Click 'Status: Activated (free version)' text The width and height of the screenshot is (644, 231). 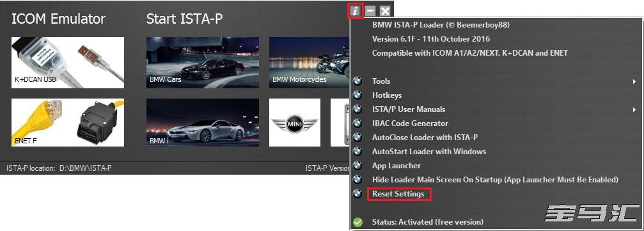428,222
